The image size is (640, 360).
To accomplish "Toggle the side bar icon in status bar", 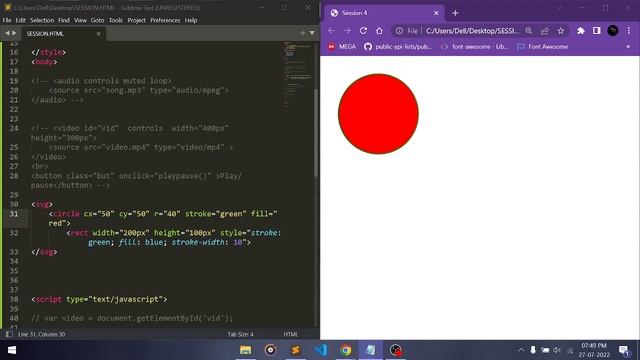I will click(9, 334).
